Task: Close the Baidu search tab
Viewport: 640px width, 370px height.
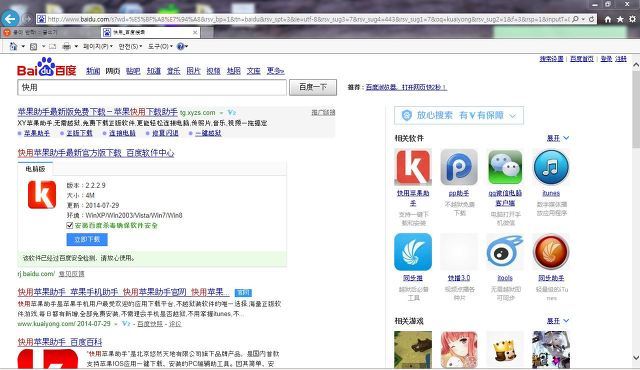Action: tap(195, 32)
